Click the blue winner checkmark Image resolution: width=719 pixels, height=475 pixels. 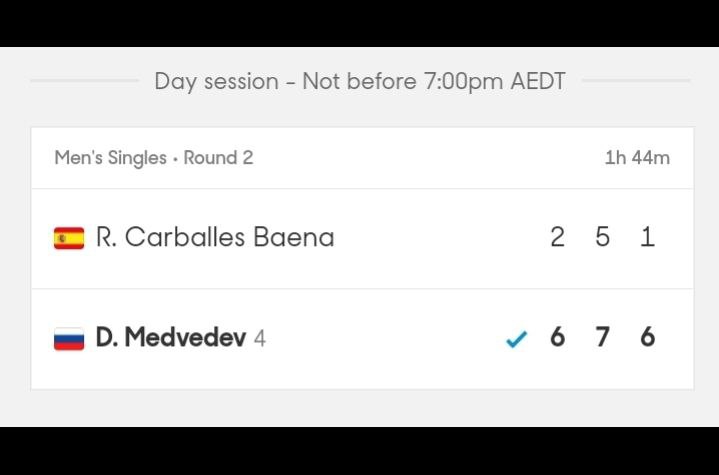pyautogui.click(x=515, y=339)
